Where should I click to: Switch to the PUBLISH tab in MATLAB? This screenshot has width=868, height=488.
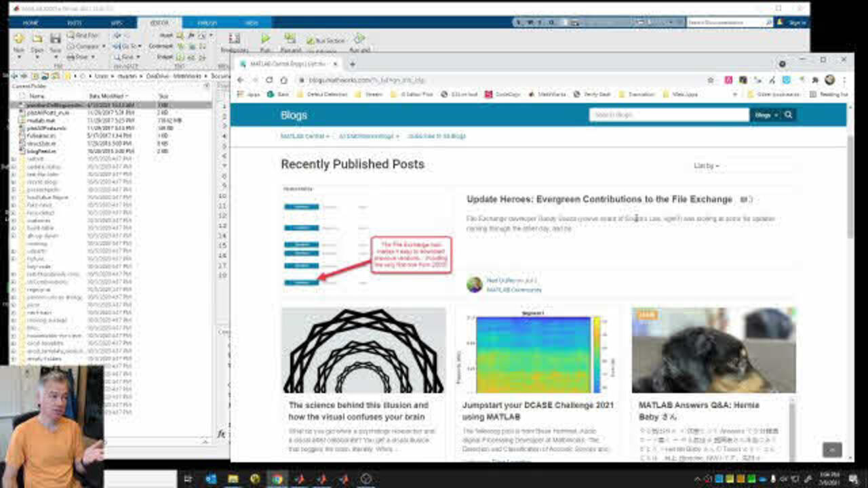(207, 22)
